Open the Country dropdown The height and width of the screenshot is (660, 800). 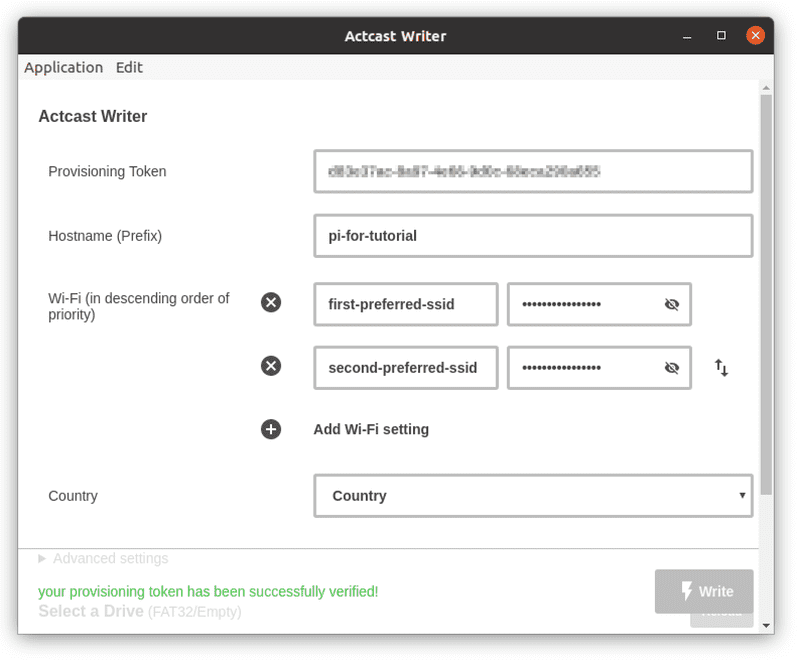(x=533, y=496)
